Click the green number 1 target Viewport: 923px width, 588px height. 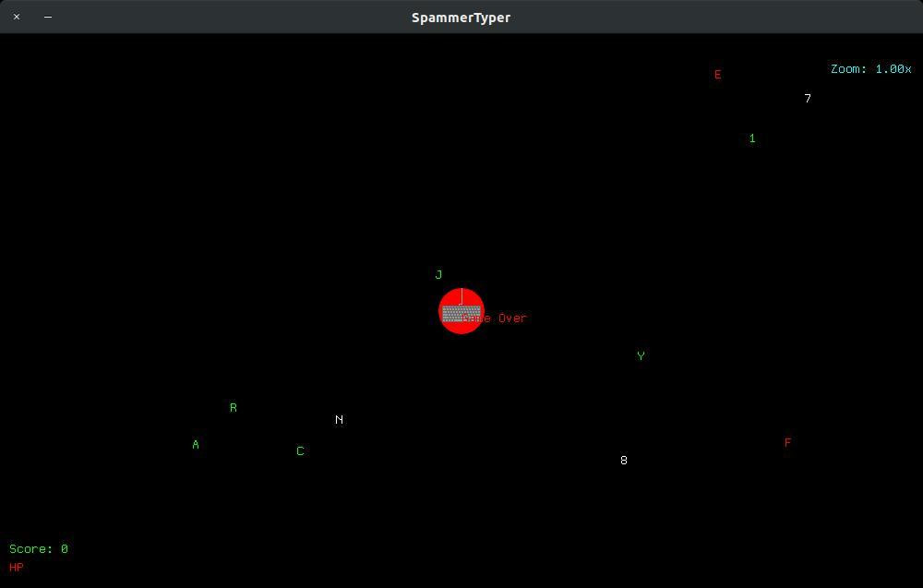click(x=752, y=138)
